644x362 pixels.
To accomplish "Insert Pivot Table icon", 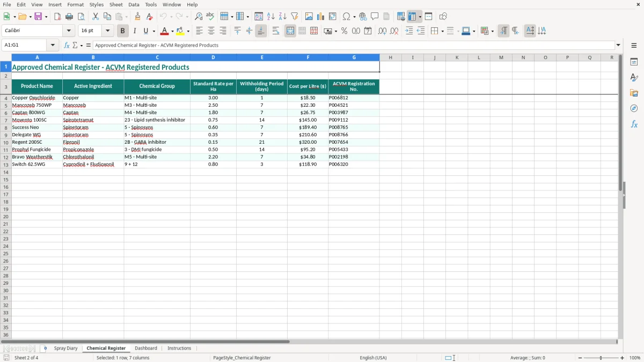I will click(x=333, y=17).
